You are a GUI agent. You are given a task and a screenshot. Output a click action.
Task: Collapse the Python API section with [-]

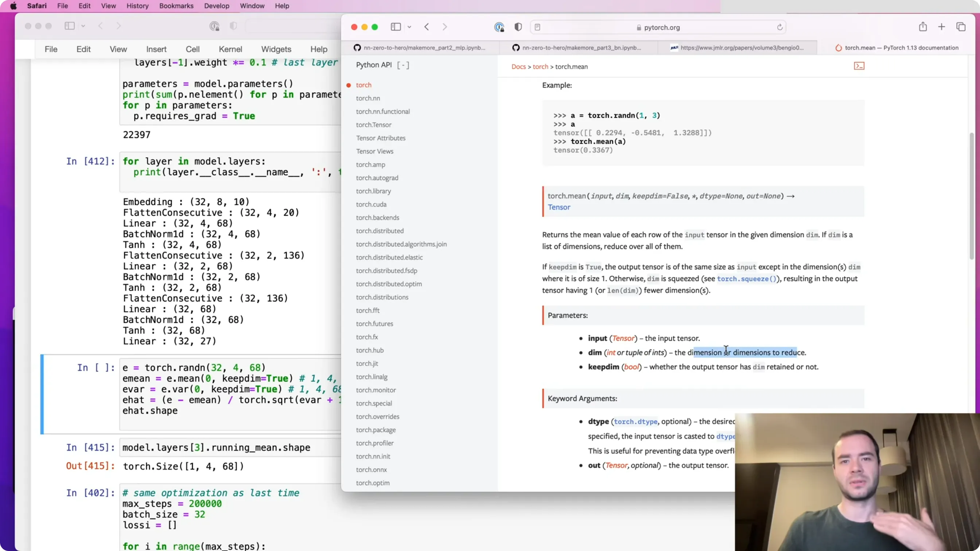(403, 65)
